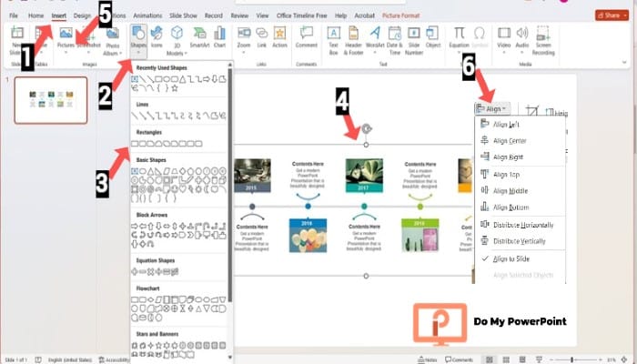
Task: Pick the star shape in Recently Used Shapes
Action: point(175,87)
